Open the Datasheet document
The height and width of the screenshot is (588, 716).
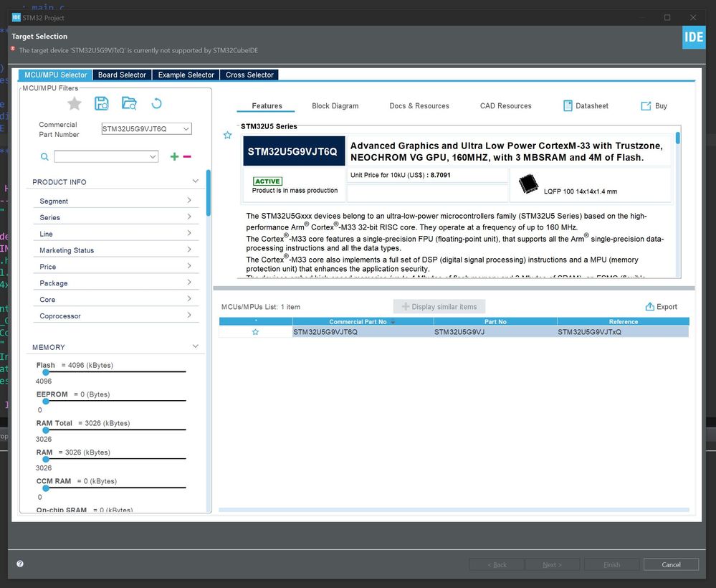586,106
